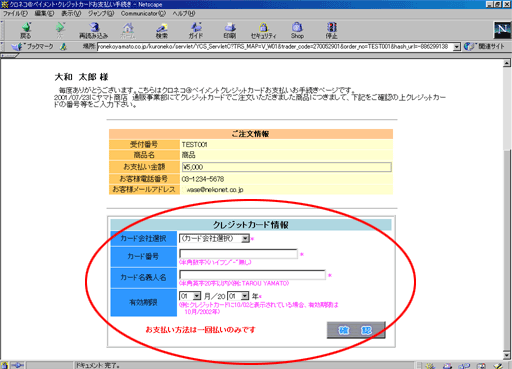Click the security lock icon in status bar
The image size is (512, 369).
(x=4, y=365)
